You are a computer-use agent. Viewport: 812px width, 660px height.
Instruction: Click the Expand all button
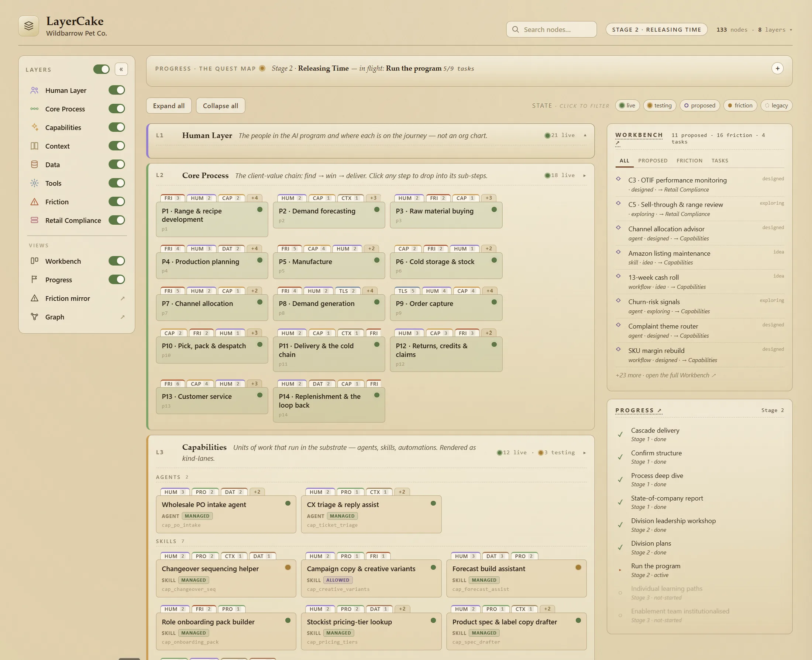(169, 106)
